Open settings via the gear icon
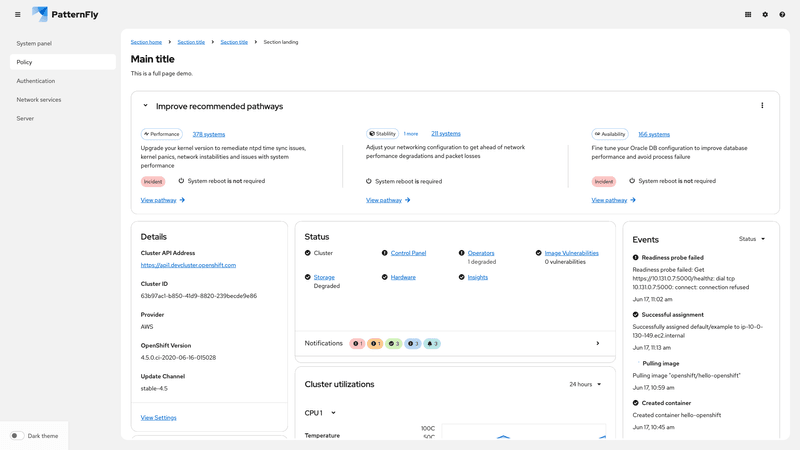 [765, 15]
